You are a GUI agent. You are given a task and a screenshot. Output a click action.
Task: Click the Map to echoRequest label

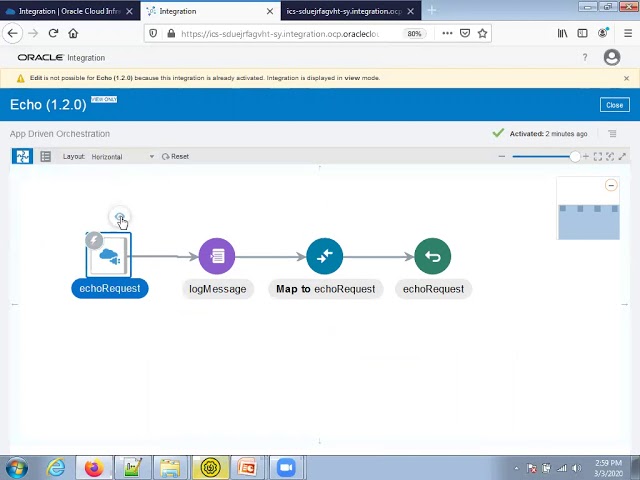coord(325,289)
